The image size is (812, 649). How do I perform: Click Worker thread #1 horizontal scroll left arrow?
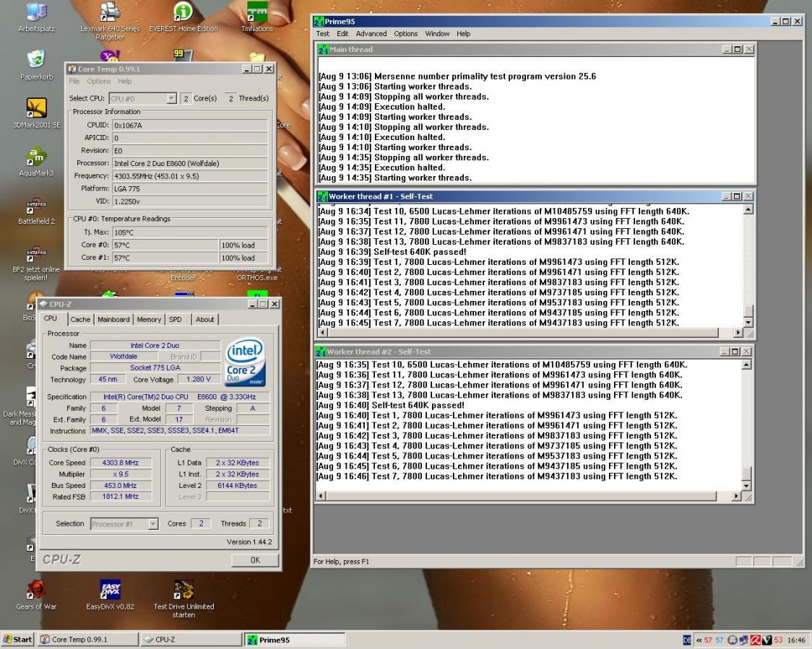point(323,332)
